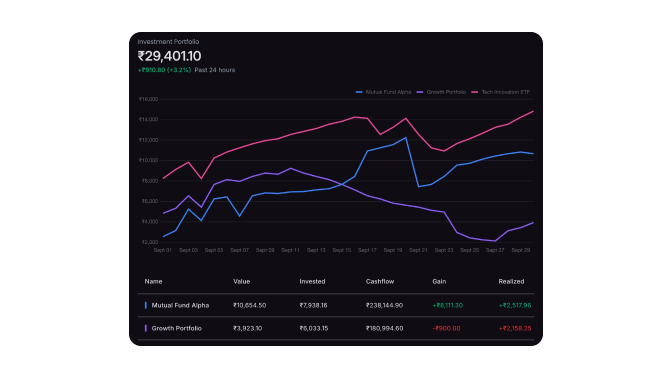Image resolution: width=672 pixels, height=378 pixels.
Task: Click the Gain column header
Action: 439,282
